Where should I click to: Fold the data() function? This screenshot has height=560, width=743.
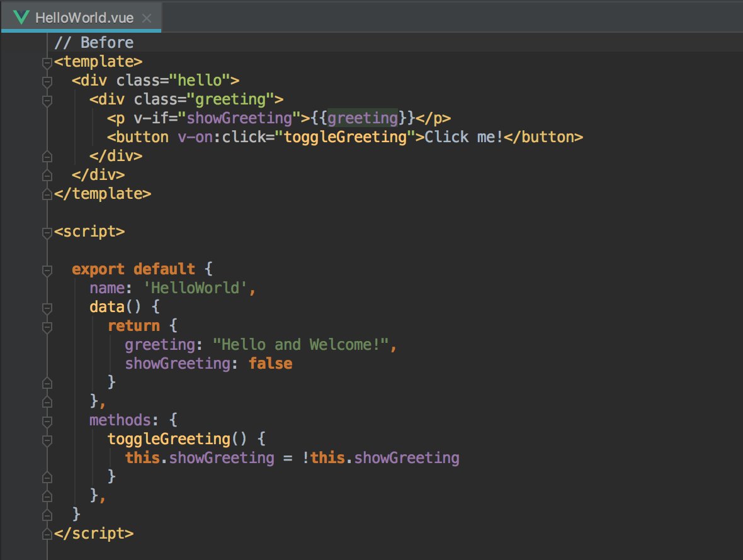[x=47, y=308]
